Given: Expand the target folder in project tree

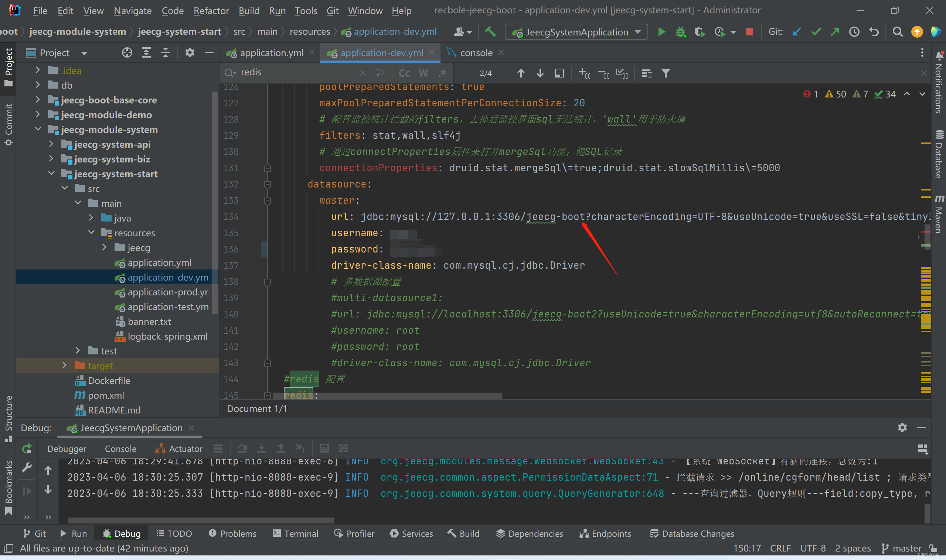Looking at the screenshot, I should 65,366.
